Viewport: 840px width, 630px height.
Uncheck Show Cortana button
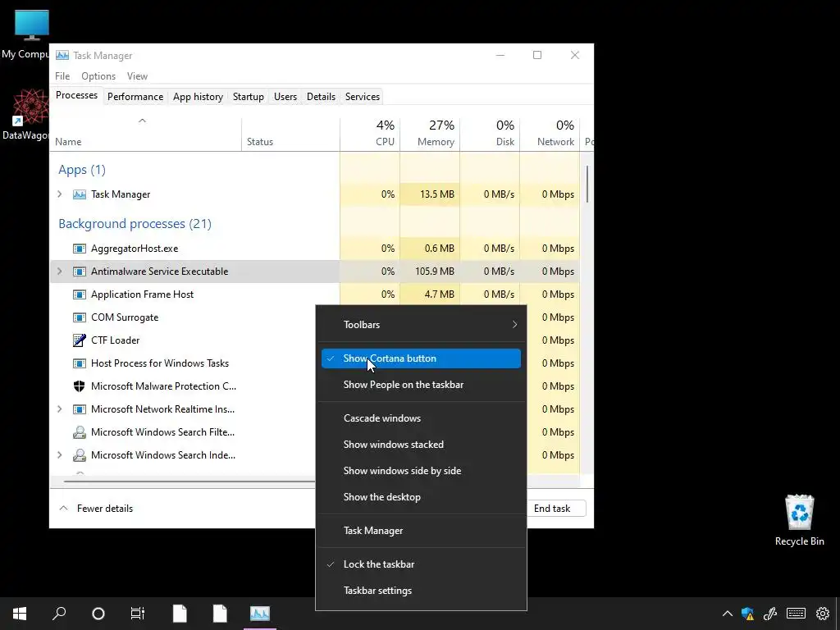tap(421, 358)
